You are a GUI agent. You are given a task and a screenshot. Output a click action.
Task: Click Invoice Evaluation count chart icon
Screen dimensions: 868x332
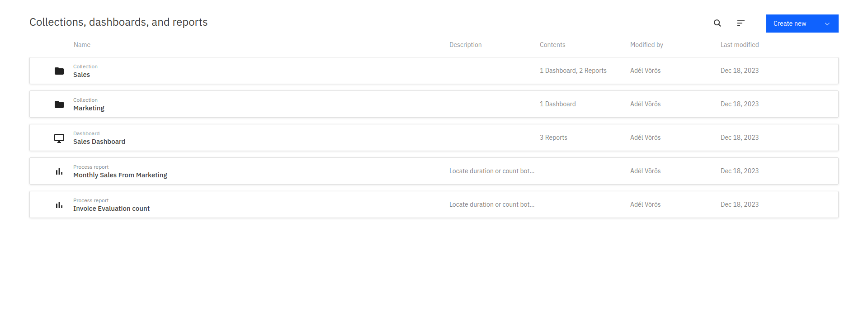[59, 205]
